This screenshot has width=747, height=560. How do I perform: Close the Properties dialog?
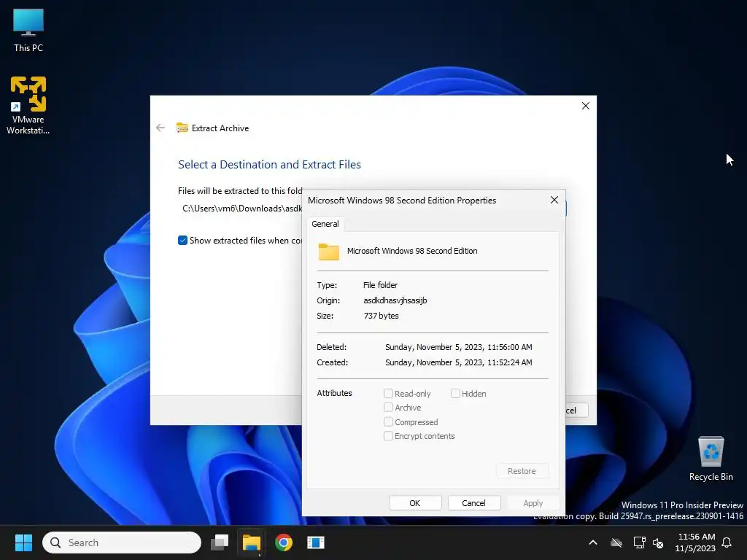click(x=554, y=200)
